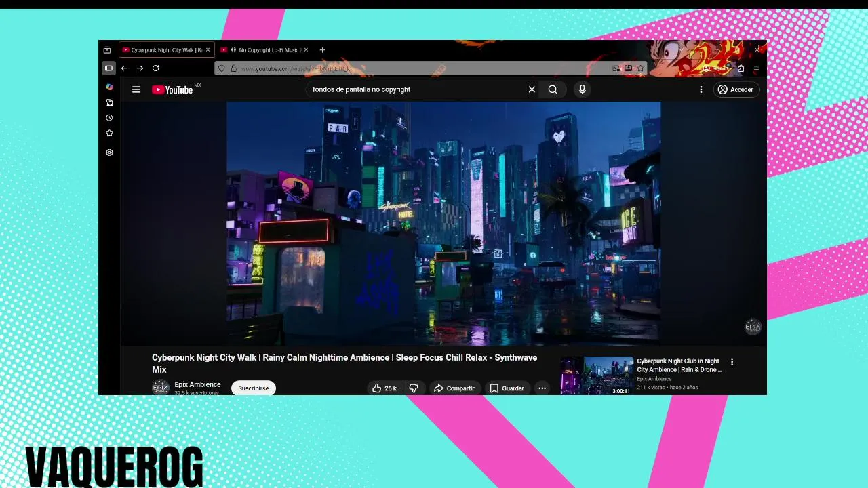Click Cyberpunk Night Club in Night City title
Screen dimensions: 868x488
click(x=679, y=365)
